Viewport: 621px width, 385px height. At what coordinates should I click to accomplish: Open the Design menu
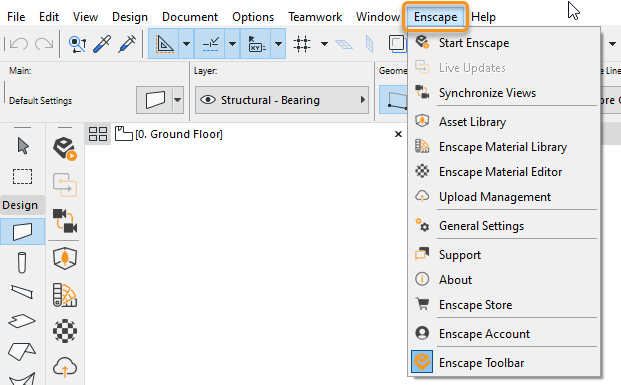(130, 17)
